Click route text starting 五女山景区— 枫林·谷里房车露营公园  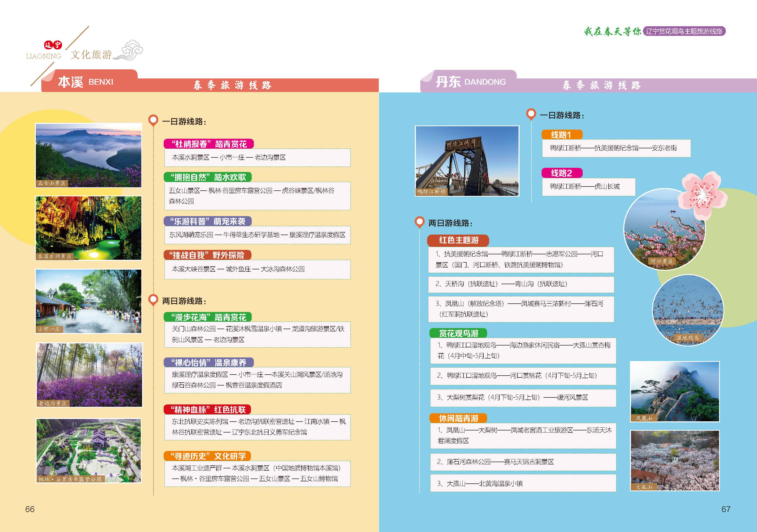[251, 196]
